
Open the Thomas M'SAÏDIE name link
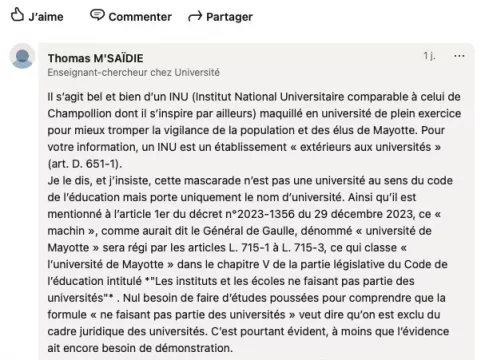[95, 58]
